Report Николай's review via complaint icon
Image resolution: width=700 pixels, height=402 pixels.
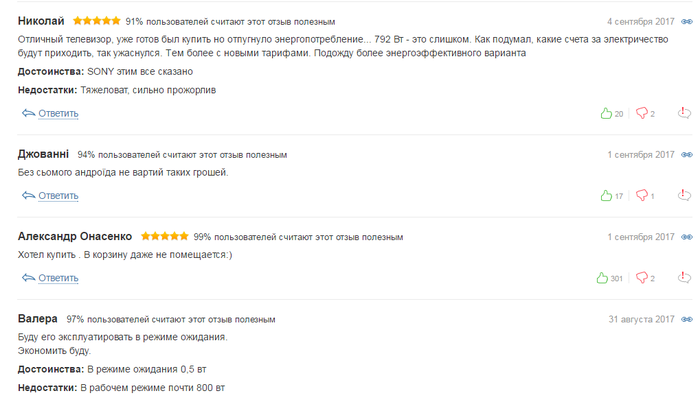pyautogui.click(x=685, y=112)
